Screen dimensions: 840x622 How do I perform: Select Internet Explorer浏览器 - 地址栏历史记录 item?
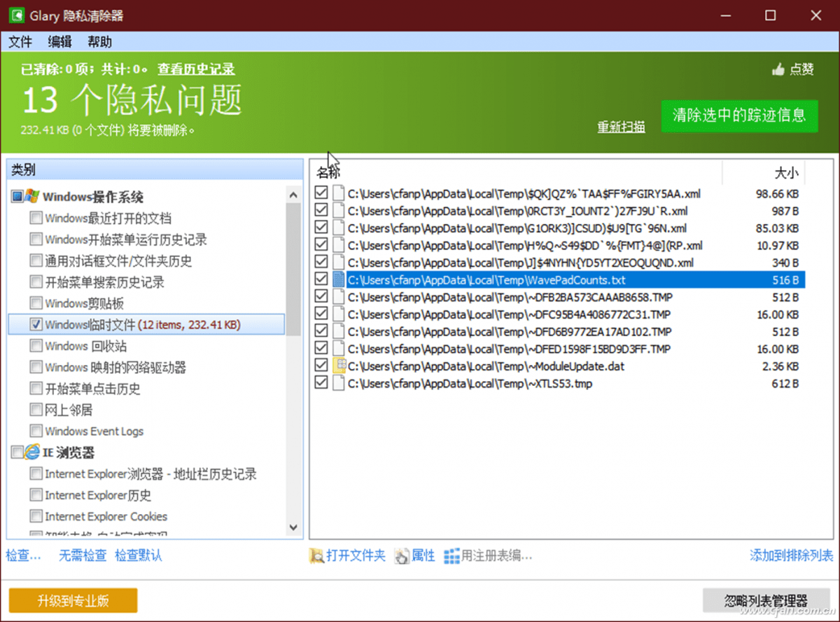150,474
